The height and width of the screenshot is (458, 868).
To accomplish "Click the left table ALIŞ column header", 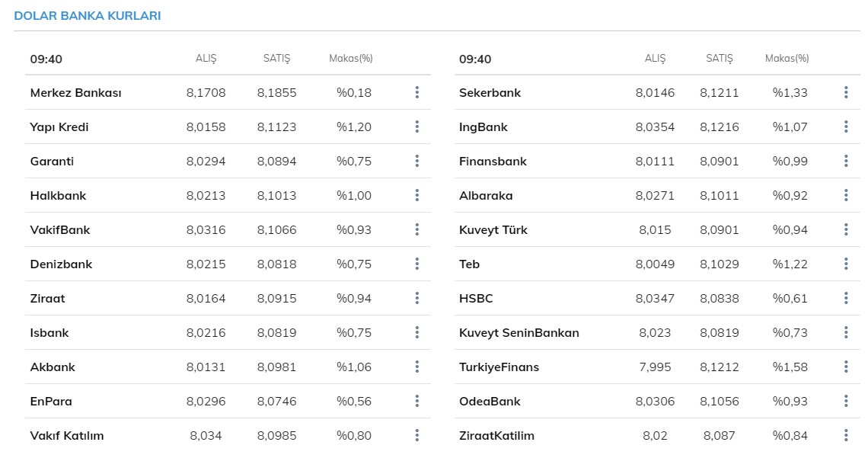I will point(206,59).
